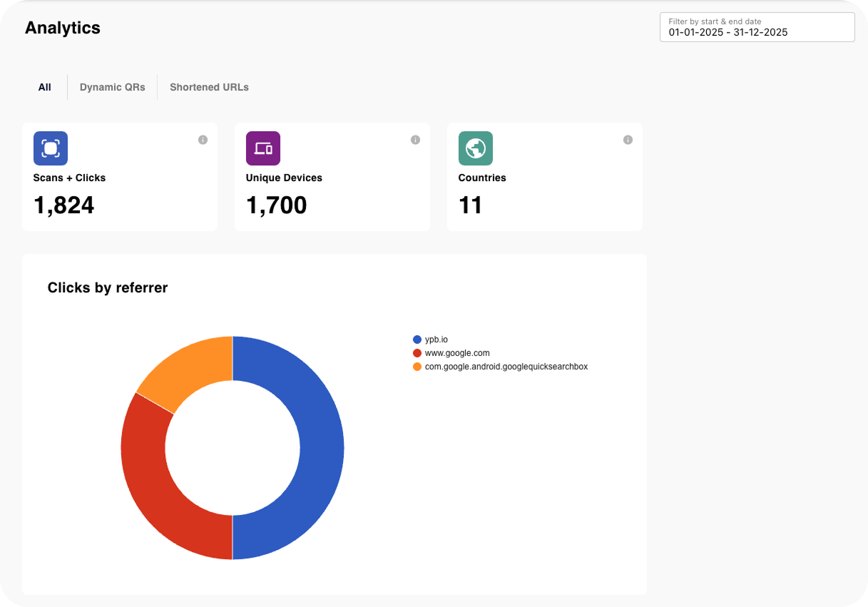This screenshot has width=868, height=607.
Task: Click the 11 countries value
Action: click(471, 205)
